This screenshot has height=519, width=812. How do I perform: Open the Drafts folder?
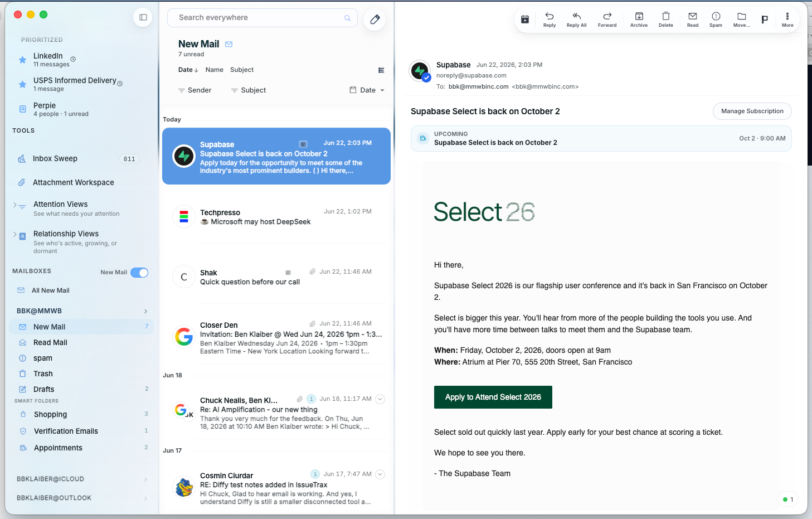point(82,389)
